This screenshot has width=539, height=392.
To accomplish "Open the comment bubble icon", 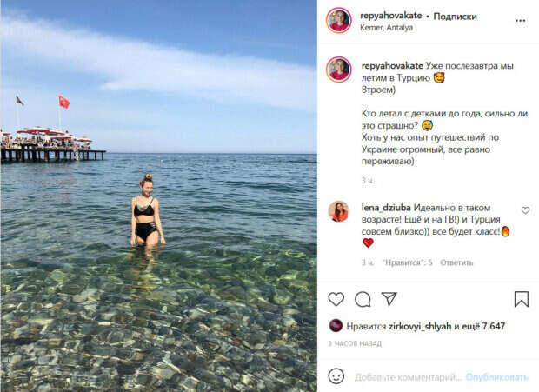I will pyautogui.click(x=363, y=299).
